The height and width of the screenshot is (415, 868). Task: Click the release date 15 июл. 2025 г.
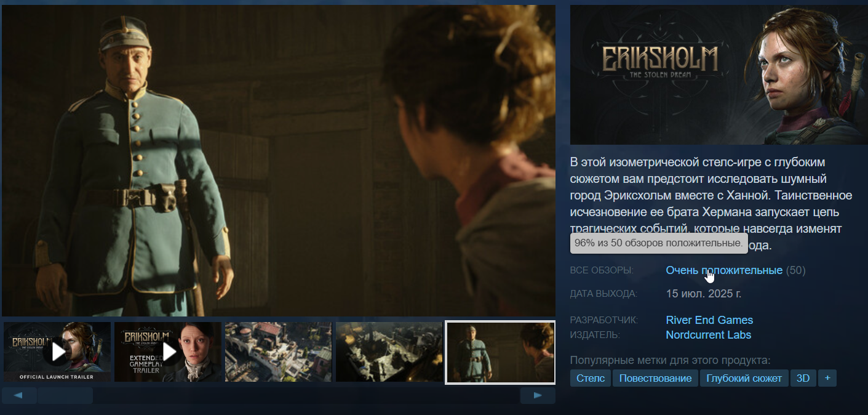tap(704, 294)
